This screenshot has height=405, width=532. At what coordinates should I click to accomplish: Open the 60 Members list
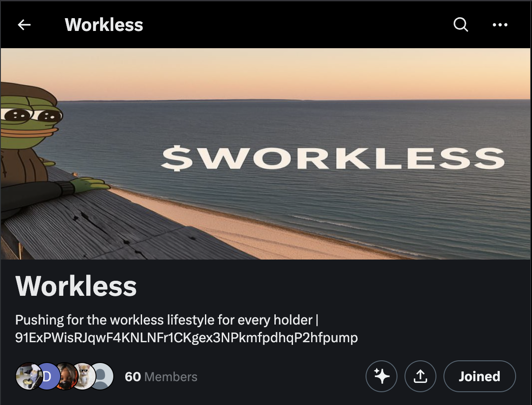[x=161, y=377]
